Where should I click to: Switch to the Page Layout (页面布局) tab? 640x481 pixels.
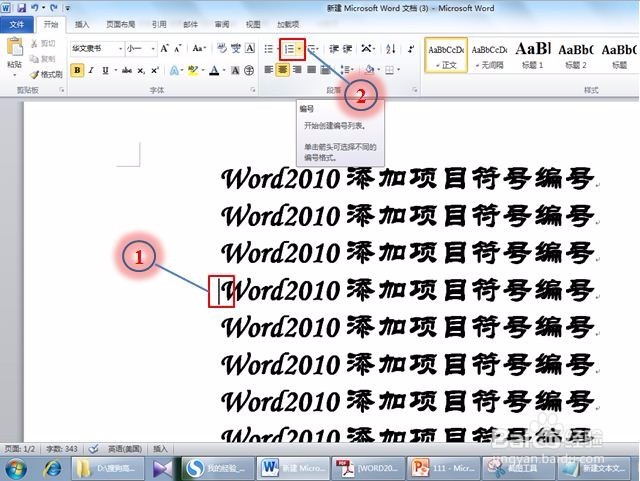(120, 24)
